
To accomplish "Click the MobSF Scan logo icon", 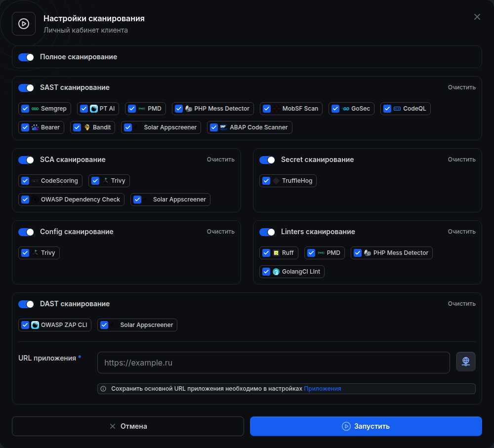I will 276,109.
